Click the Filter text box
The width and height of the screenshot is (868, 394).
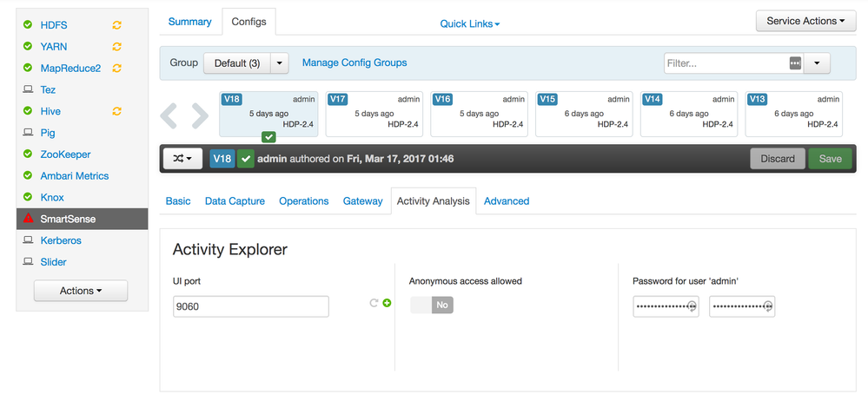(733, 63)
